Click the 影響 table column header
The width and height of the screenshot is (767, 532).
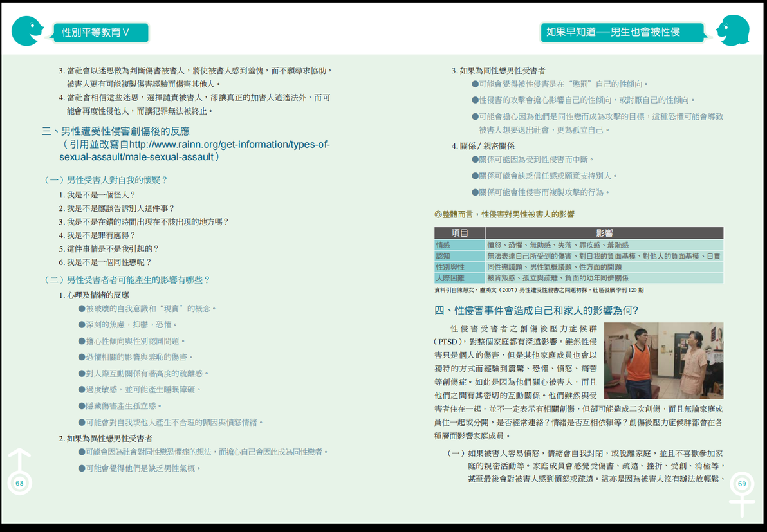point(604,234)
